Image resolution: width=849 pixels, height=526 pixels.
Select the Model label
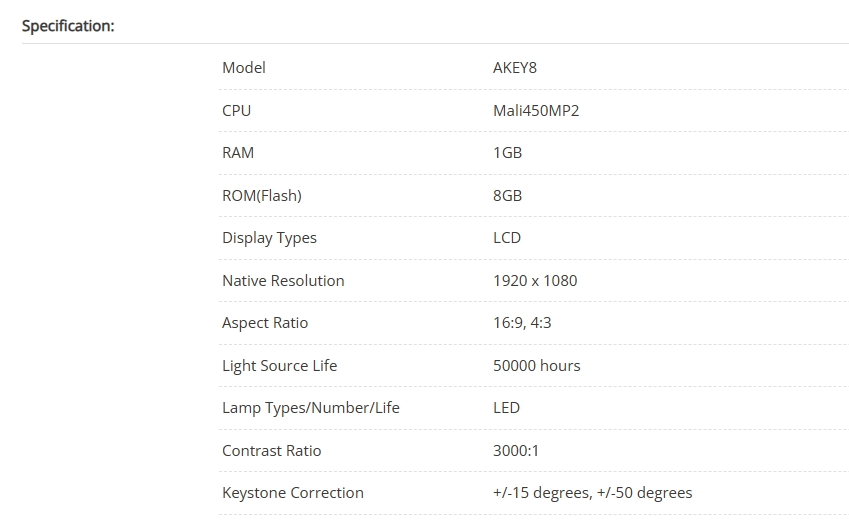(x=244, y=68)
